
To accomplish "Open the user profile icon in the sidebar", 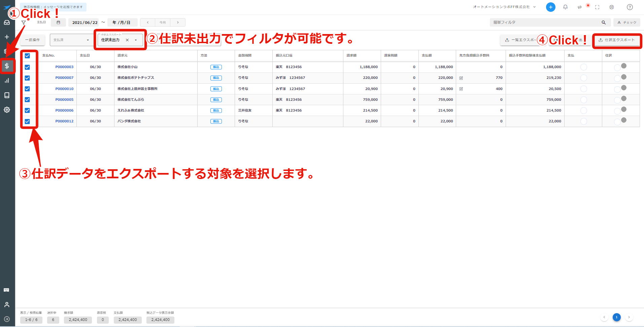I will click(x=7, y=304).
